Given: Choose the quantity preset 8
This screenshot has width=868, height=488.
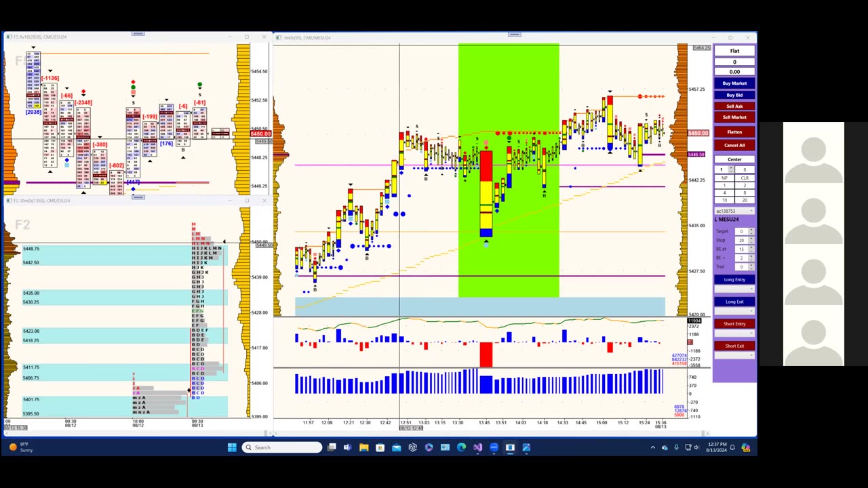Looking at the screenshot, I should pyautogui.click(x=745, y=192).
